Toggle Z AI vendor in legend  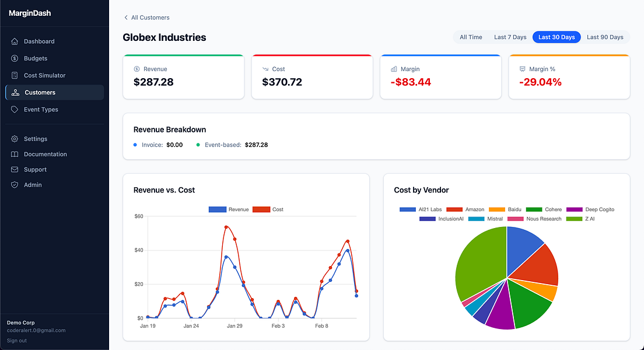[580, 219]
